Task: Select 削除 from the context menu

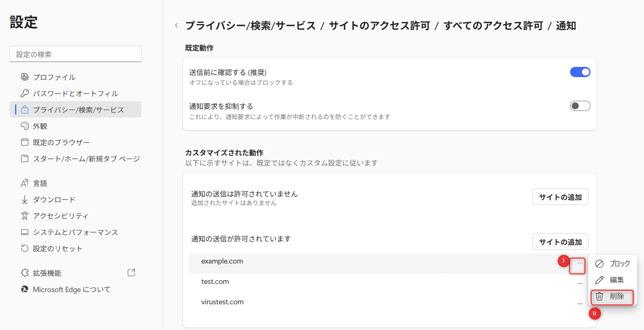Action: point(612,297)
